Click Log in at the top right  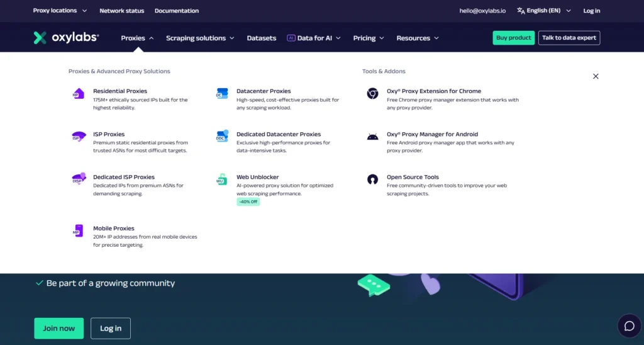(x=591, y=11)
